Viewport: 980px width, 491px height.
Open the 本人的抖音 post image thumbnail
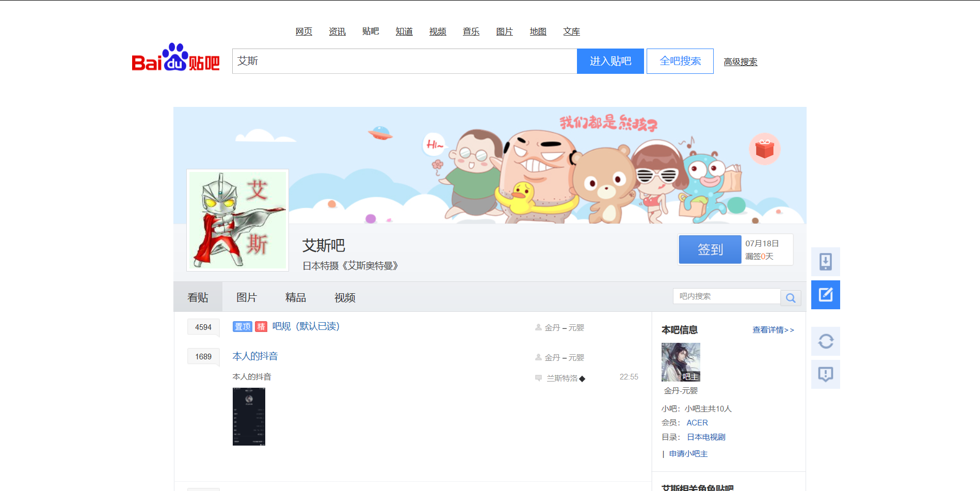(x=249, y=417)
